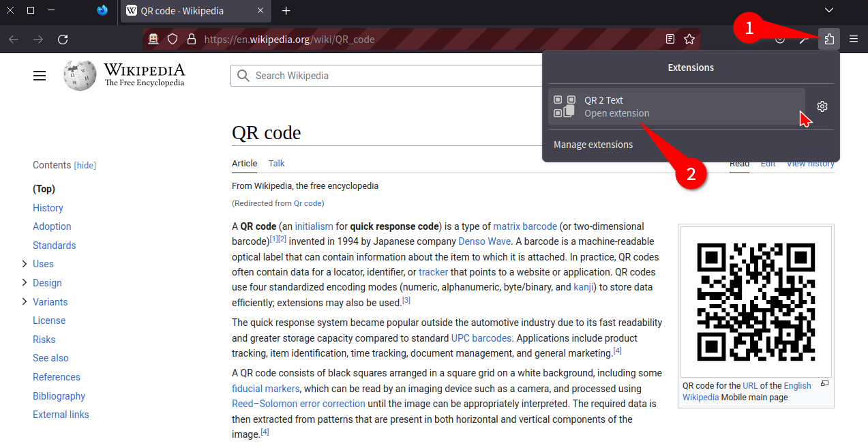Image resolution: width=868 pixels, height=448 pixels.
Task: Open the list-all-tabs dropdown arrow
Action: (x=829, y=10)
